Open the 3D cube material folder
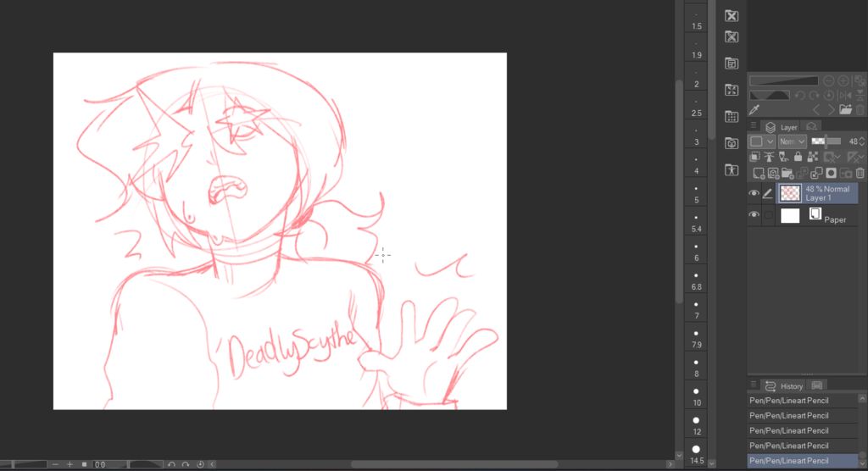The image size is (868, 471). point(732,143)
